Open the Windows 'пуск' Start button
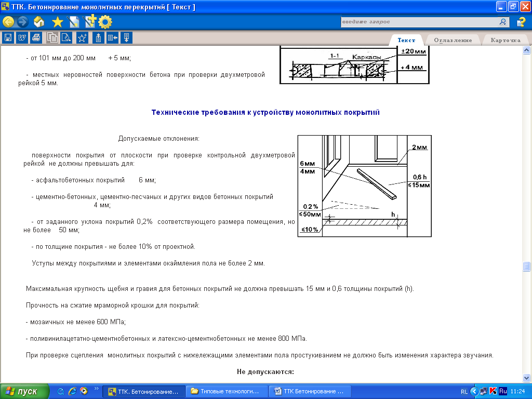 24,392
